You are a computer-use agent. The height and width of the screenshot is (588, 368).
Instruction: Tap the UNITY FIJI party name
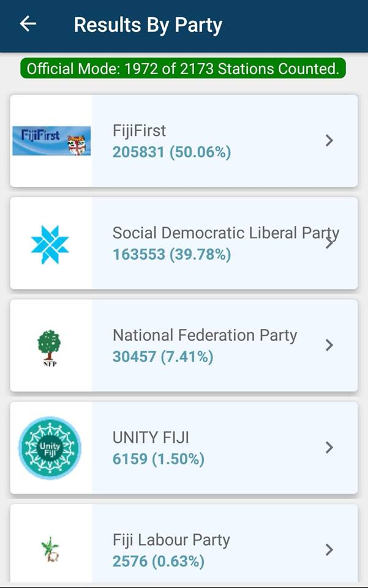[151, 437]
